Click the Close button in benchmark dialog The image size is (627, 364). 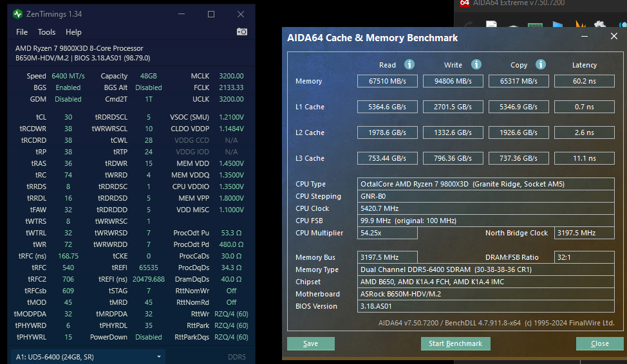tap(600, 343)
